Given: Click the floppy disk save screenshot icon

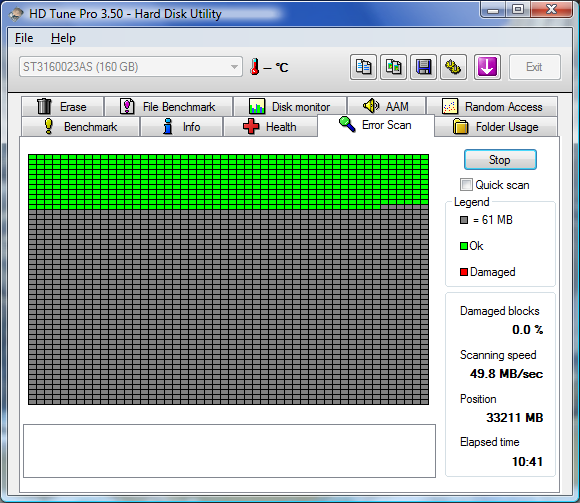Looking at the screenshot, I should tap(423, 67).
